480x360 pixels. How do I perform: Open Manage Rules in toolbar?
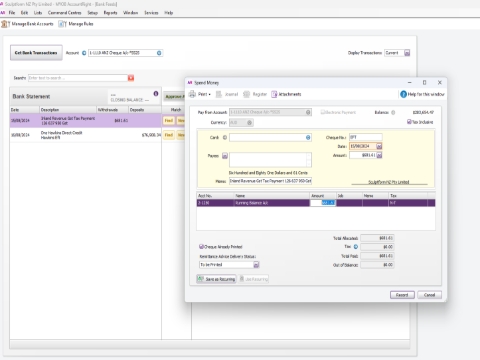point(76,24)
